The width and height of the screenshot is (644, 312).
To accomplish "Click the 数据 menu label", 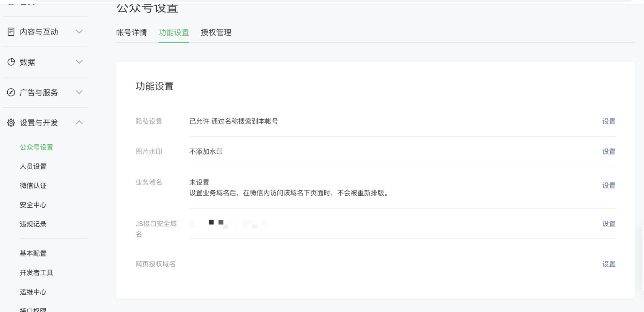I will [x=27, y=62].
